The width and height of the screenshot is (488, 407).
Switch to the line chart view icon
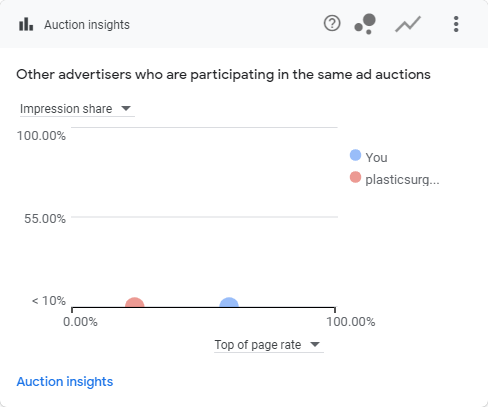tap(408, 24)
